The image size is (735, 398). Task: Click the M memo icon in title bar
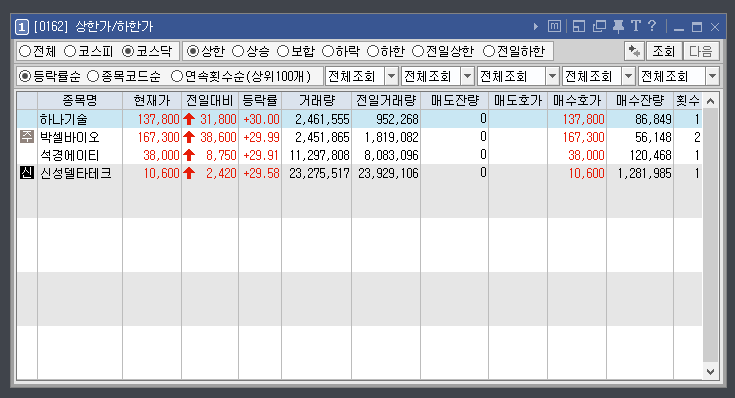[554, 26]
